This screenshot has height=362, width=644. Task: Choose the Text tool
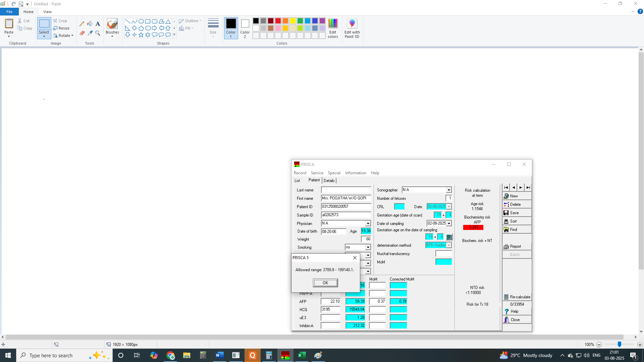(x=98, y=24)
